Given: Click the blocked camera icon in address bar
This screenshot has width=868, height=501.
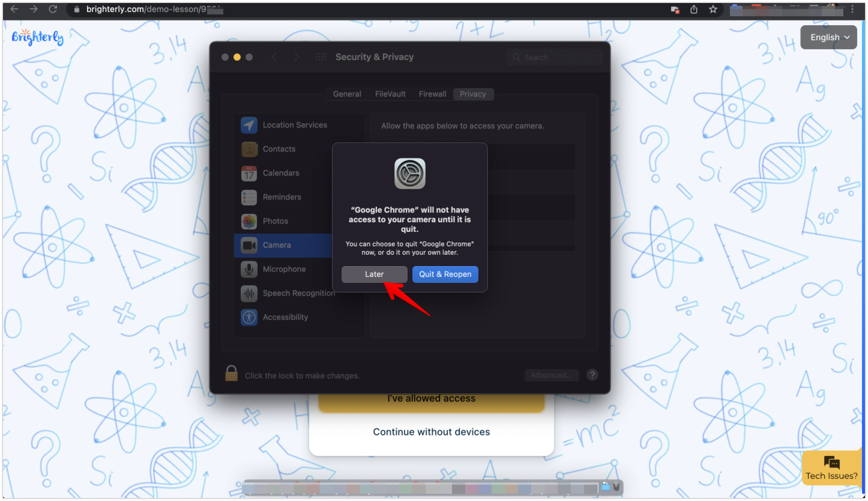Looking at the screenshot, I should coord(675,10).
